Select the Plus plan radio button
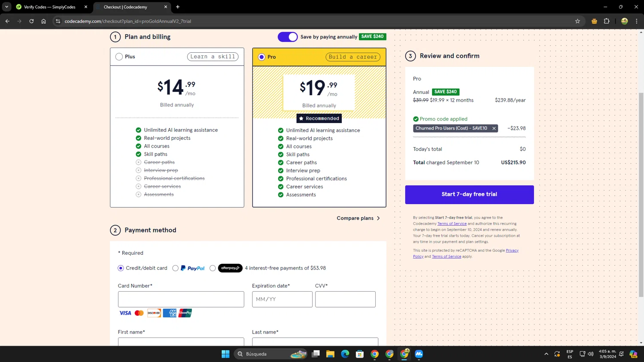Viewport: 644px width, 362px height. click(119, 57)
